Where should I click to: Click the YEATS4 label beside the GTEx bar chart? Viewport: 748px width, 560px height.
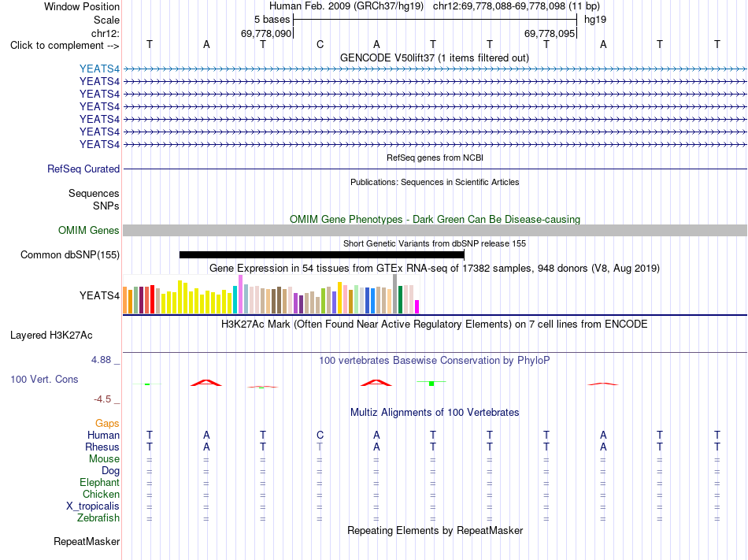coord(99,295)
